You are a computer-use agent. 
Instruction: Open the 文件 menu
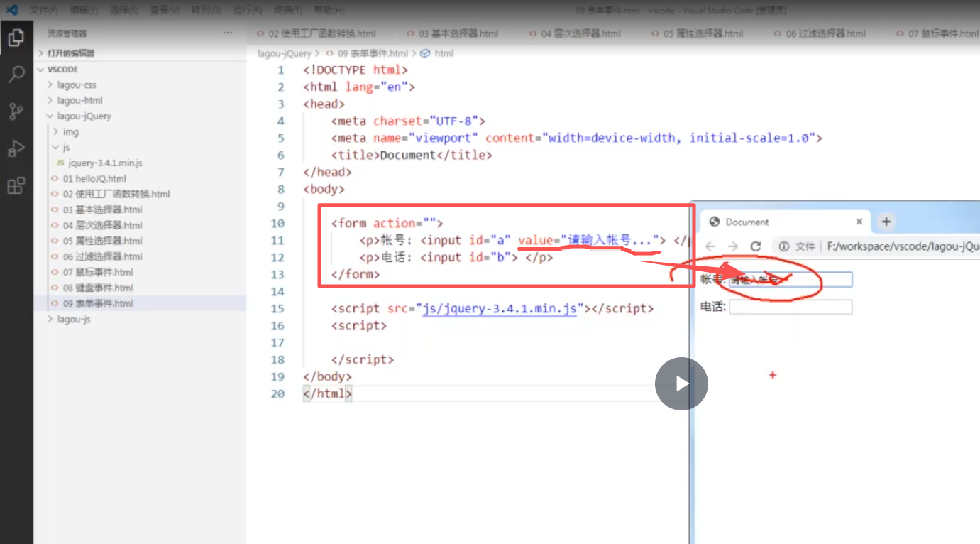tap(43, 9)
